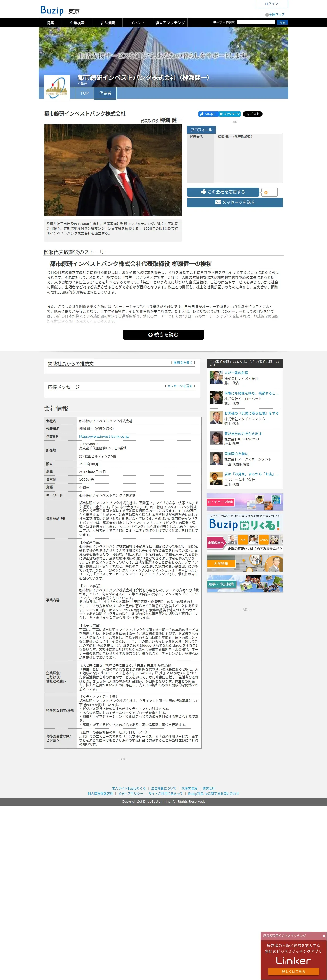Open the Buzip+東京 home logo
Viewport: 327px width, 980px height.
[x=60, y=10]
